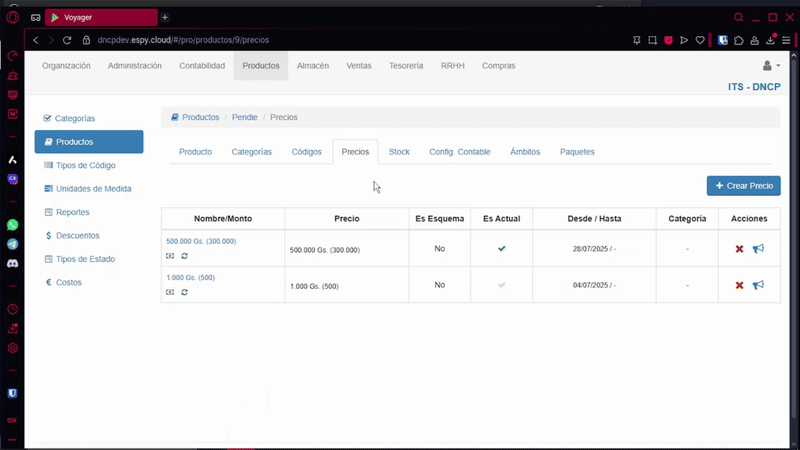Viewport: 800px width, 450px height.
Task: Switch to the Stock tab
Action: point(399,152)
